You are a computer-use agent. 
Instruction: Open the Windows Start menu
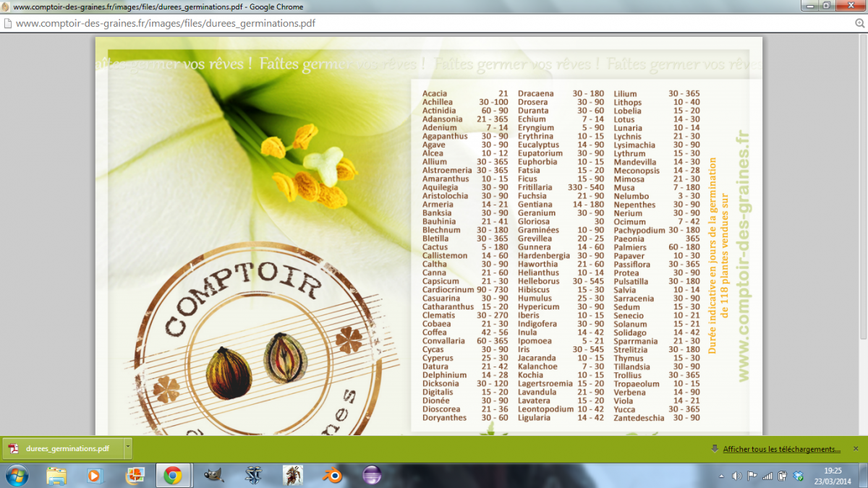pyautogui.click(x=17, y=475)
